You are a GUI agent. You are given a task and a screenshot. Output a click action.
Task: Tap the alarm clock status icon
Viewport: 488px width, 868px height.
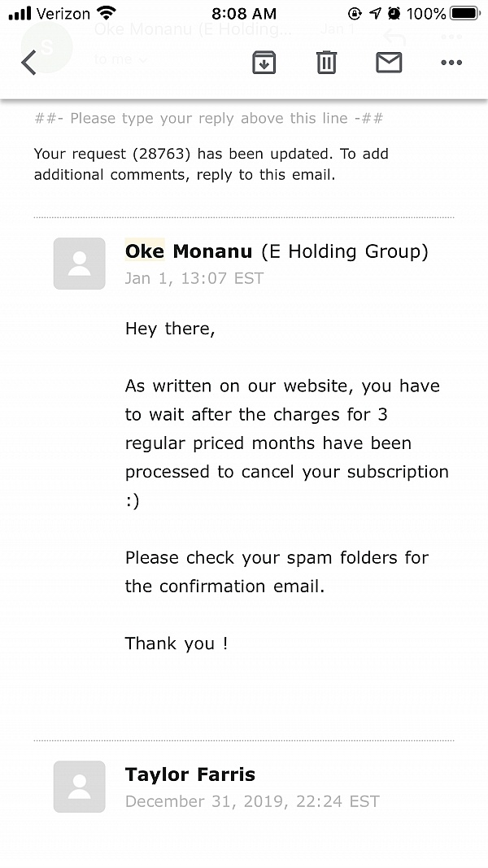click(x=394, y=13)
